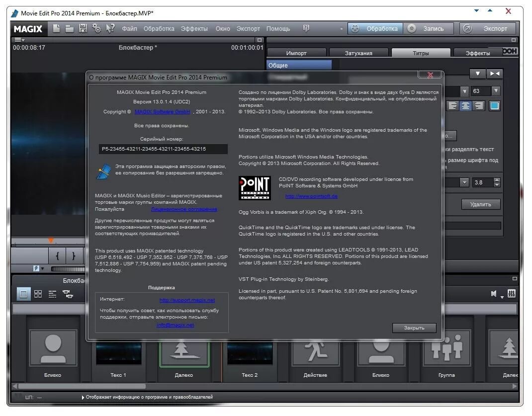This screenshot has height=416, width=532.
Task: Click the Удалить button
Action: pos(480,204)
